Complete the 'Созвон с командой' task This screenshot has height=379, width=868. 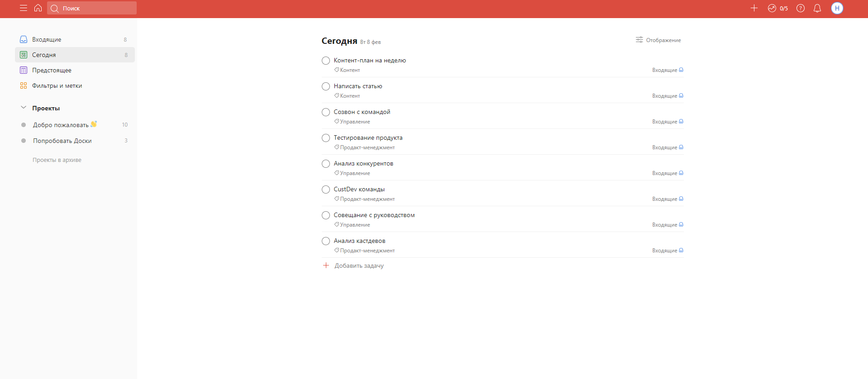326,112
